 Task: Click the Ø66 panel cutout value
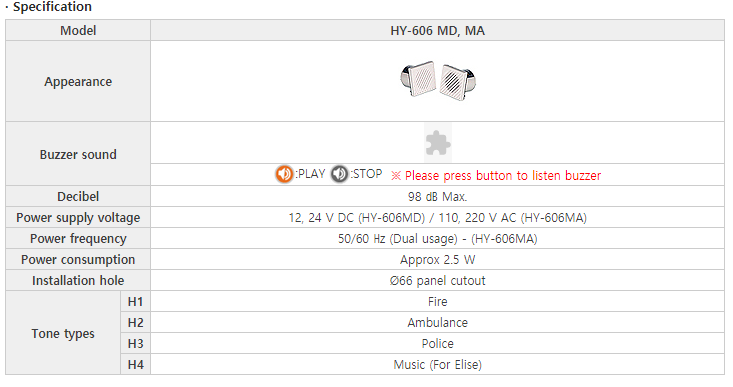(x=438, y=280)
